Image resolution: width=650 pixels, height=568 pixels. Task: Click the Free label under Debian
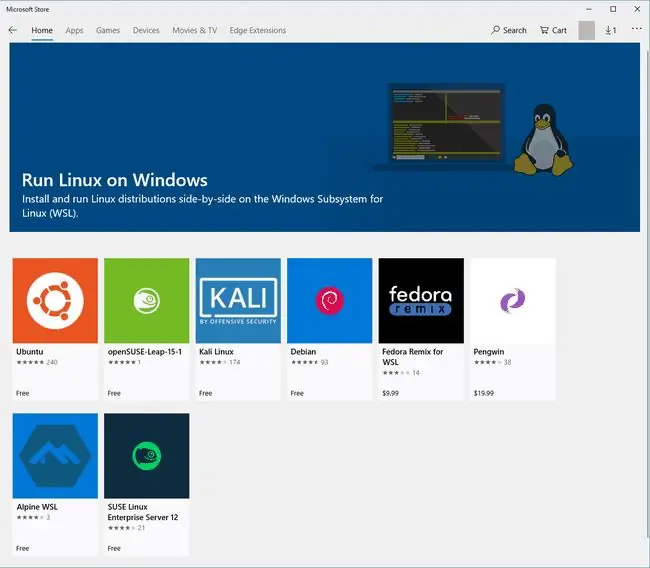tap(297, 393)
